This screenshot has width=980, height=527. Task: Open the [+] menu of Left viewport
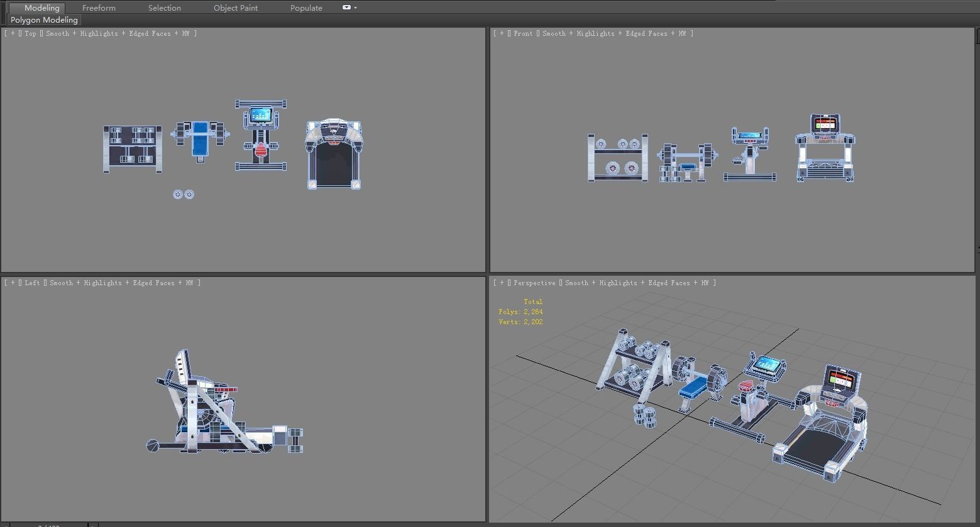tap(13, 283)
